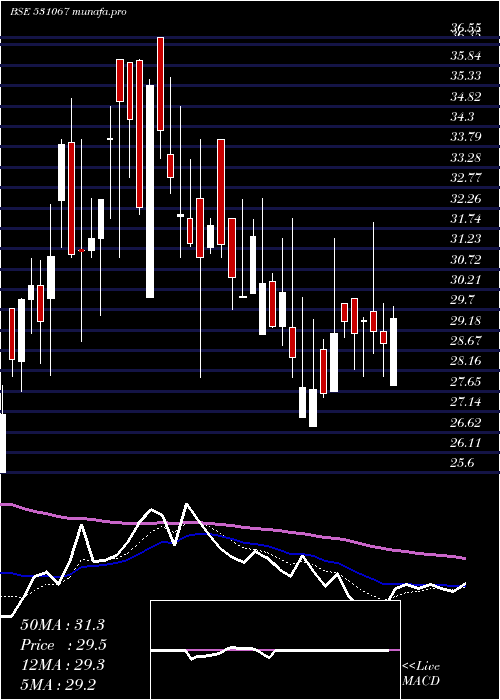Click the 32.26 price axis label
This screenshot has width=500, height=700.
click(x=466, y=198)
